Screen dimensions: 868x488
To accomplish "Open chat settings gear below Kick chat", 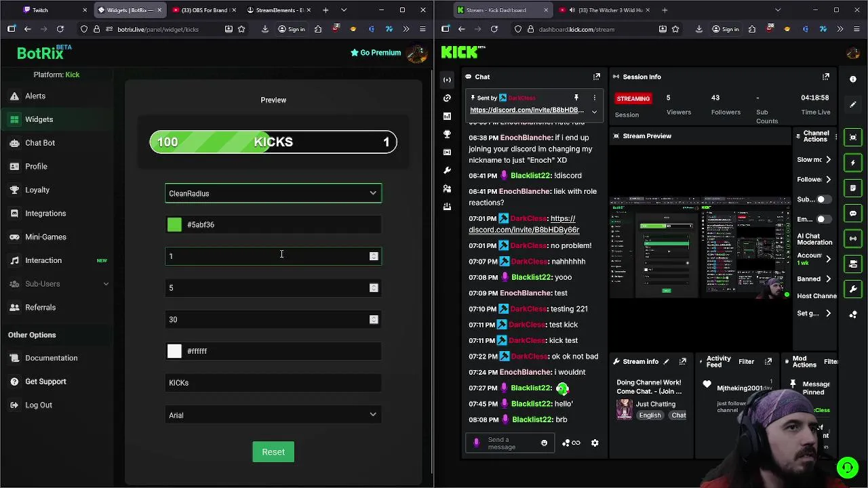I will [595, 443].
